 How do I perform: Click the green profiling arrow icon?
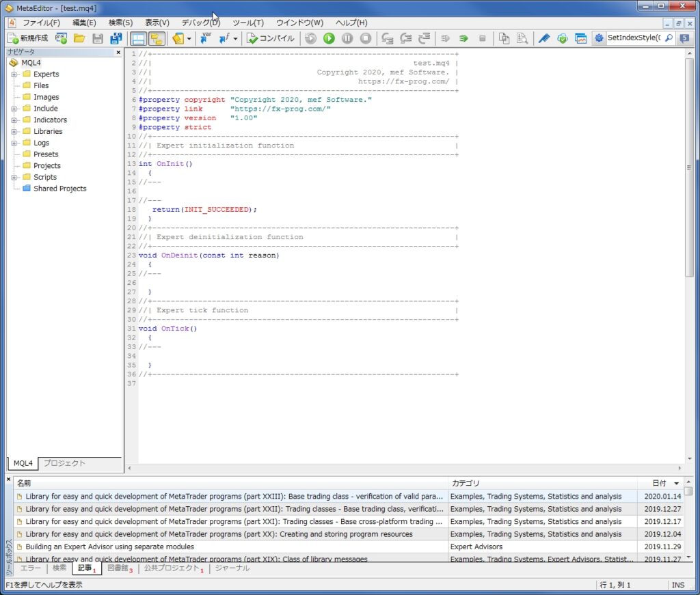[464, 38]
